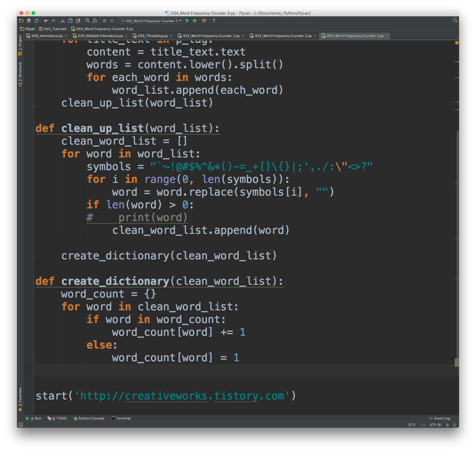Place cursor on def create_dictionary line
Viewport: 476px width, 452px height.
pyautogui.click(x=160, y=281)
